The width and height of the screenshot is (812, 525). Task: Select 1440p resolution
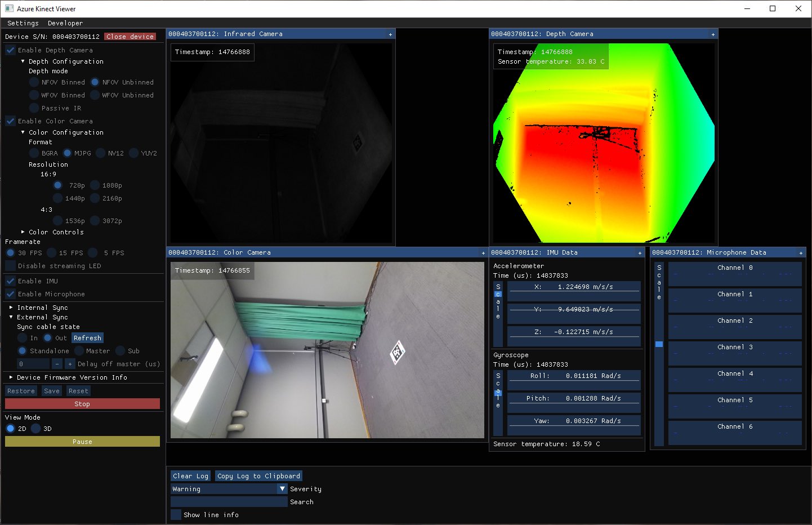(57, 198)
